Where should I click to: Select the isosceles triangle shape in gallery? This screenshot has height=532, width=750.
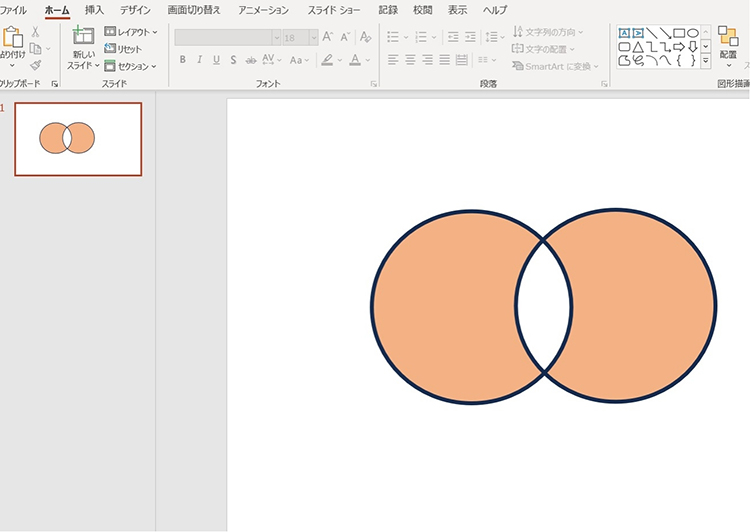coord(638,46)
